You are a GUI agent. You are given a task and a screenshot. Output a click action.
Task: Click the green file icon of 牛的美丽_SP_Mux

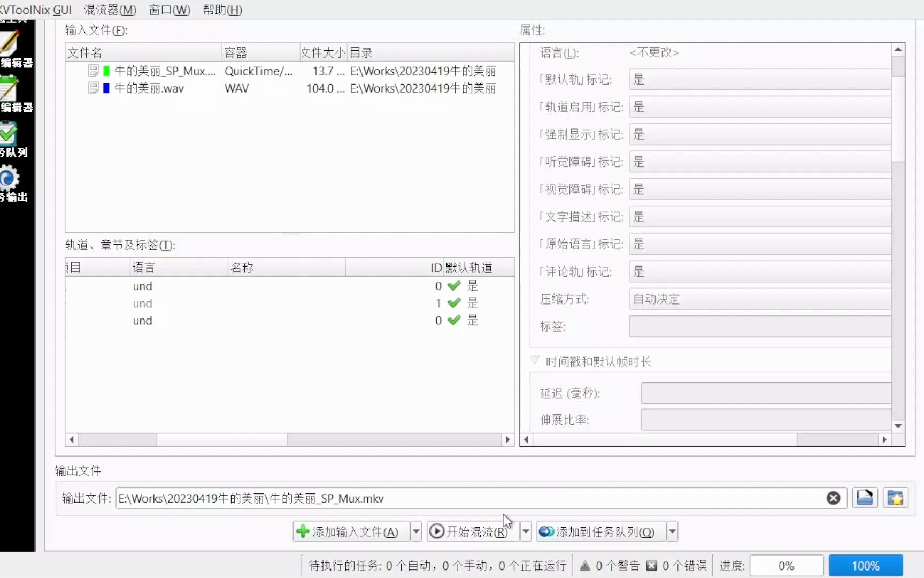pos(106,71)
